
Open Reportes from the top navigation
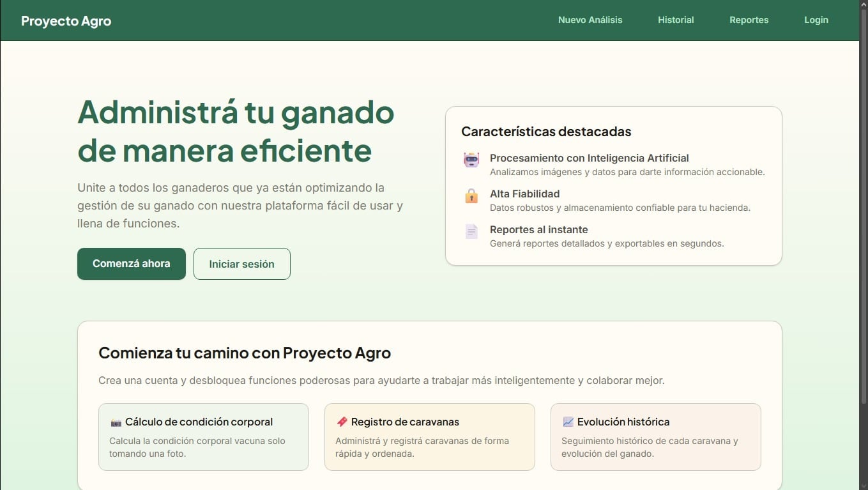[x=749, y=20]
